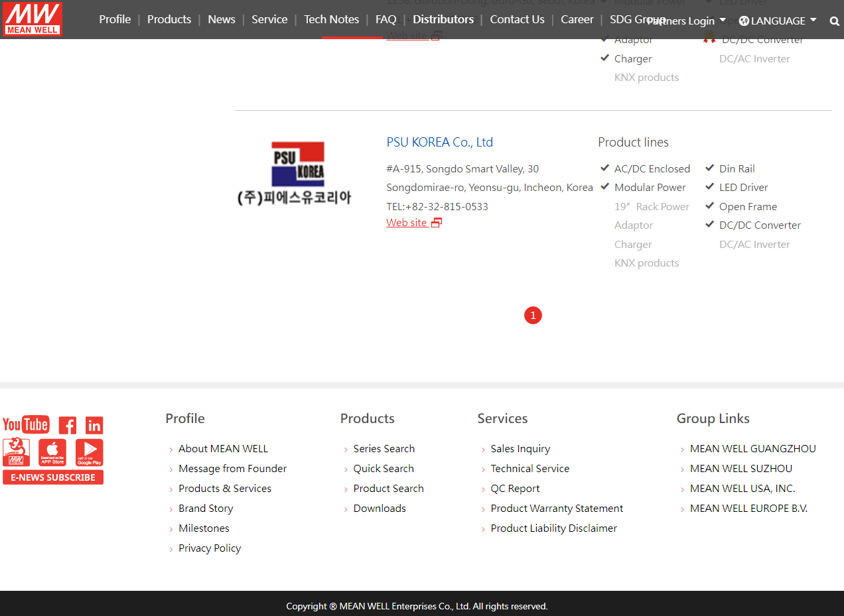
Task: Click the Din Rail checkmark for PSU KOREA
Action: point(709,168)
